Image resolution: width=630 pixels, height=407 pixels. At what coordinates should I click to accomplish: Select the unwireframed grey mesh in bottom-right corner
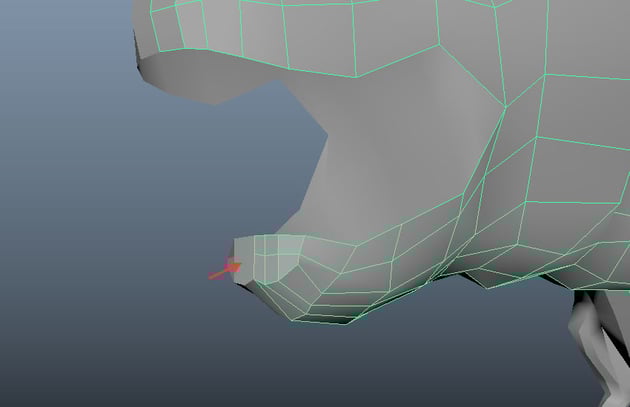tap(601, 348)
